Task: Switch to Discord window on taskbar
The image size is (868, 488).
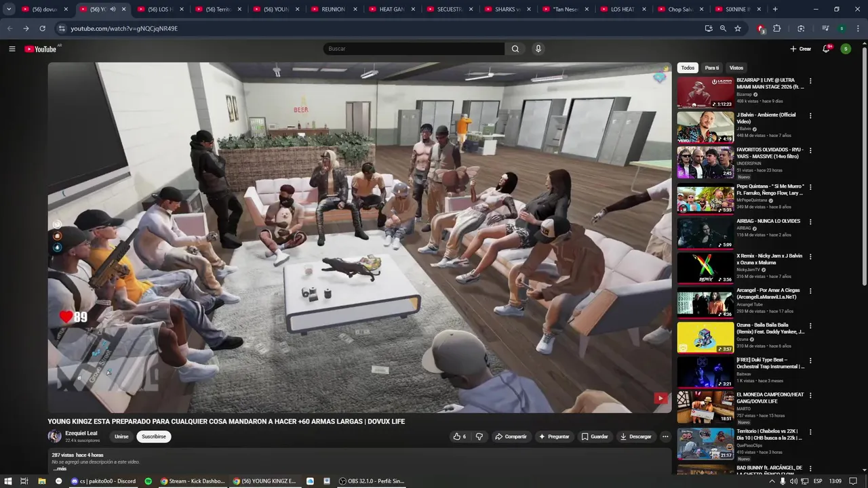Action: pyautogui.click(x=103, y=481)
